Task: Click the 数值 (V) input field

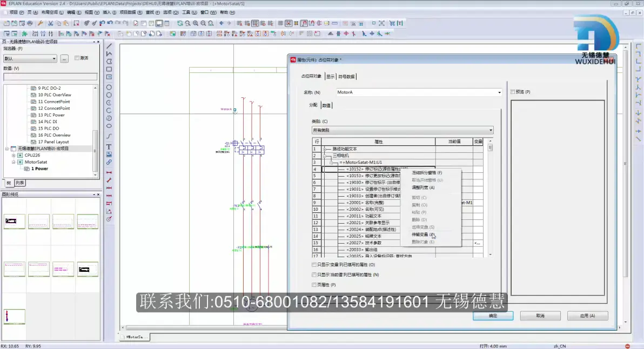Action: click(x=50, y=77)
